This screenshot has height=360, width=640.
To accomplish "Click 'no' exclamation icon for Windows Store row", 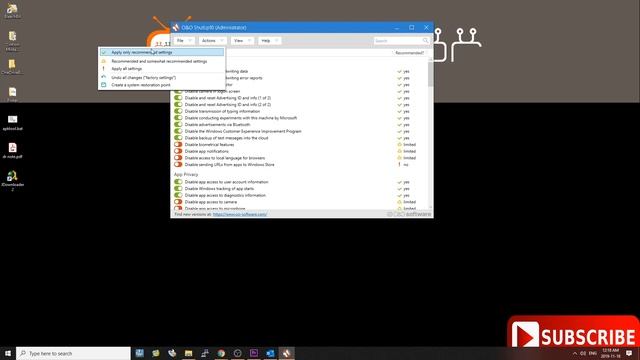I will point(400,164).
